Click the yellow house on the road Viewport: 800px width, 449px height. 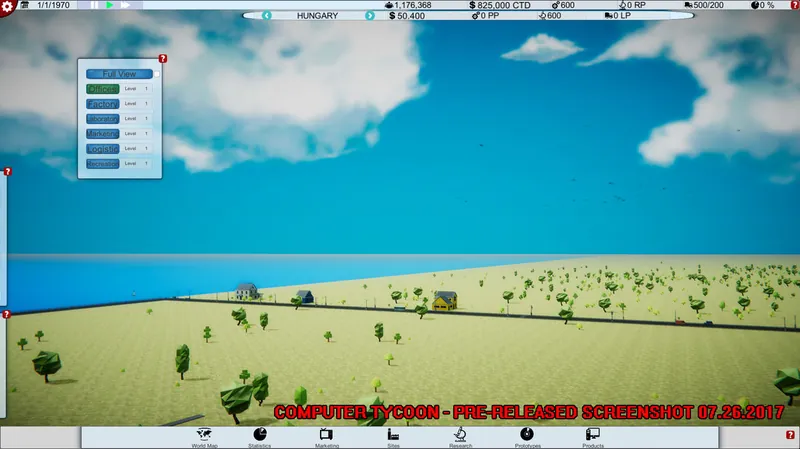click(444, 301)
